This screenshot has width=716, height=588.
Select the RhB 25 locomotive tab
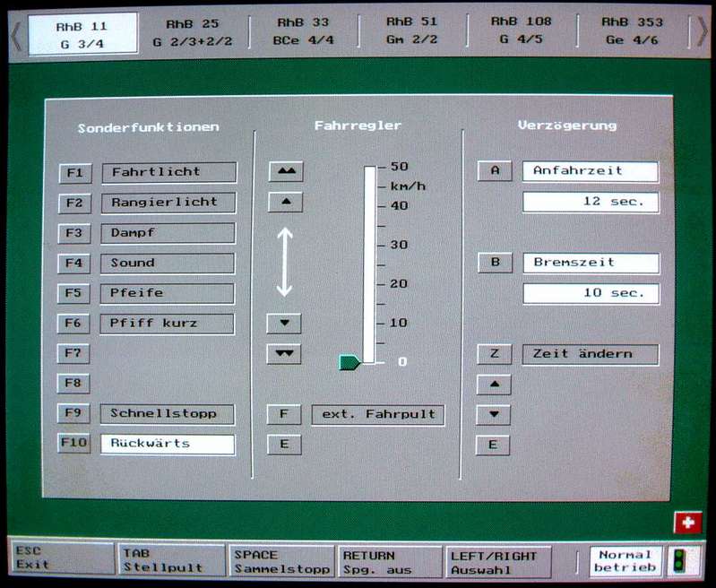click(x=193, y=31)
